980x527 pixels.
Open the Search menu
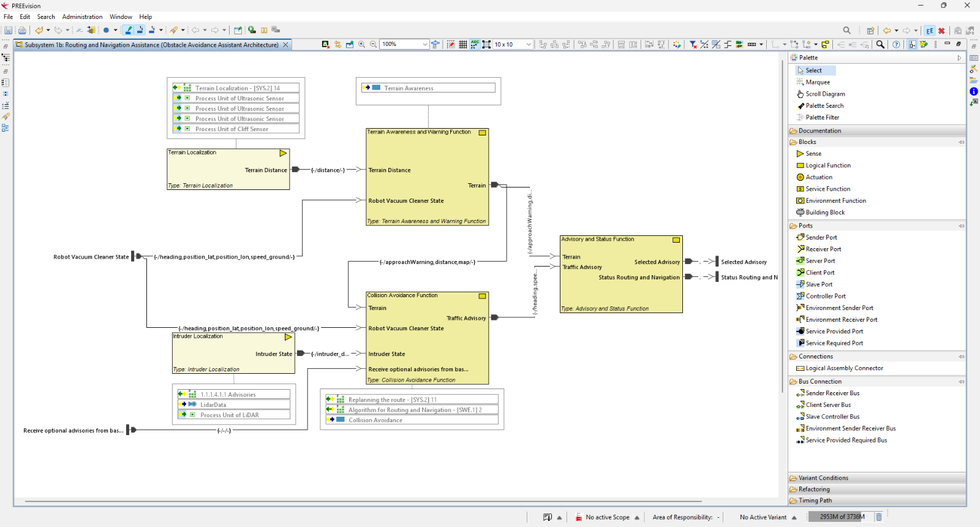click(x=46, y=17)
